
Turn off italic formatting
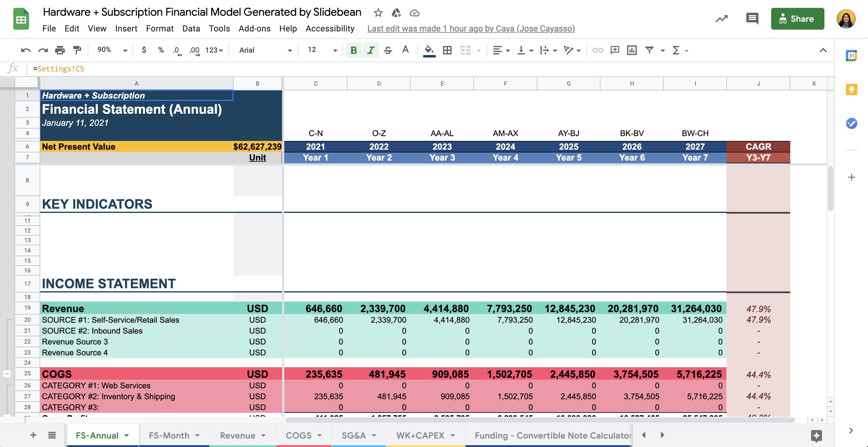point(371,50)
